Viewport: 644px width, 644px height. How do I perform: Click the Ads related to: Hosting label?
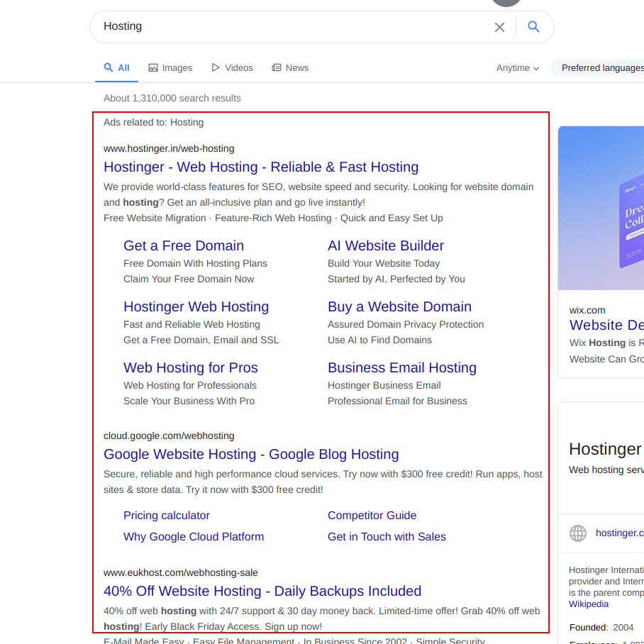coord(153,123)
